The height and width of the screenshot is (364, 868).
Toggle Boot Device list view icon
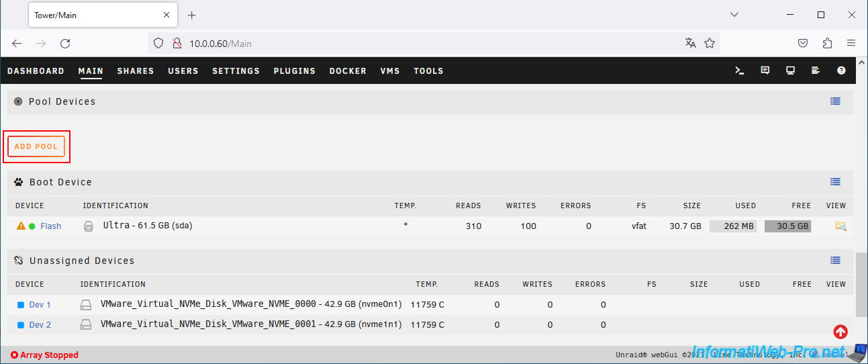[835, 182]
